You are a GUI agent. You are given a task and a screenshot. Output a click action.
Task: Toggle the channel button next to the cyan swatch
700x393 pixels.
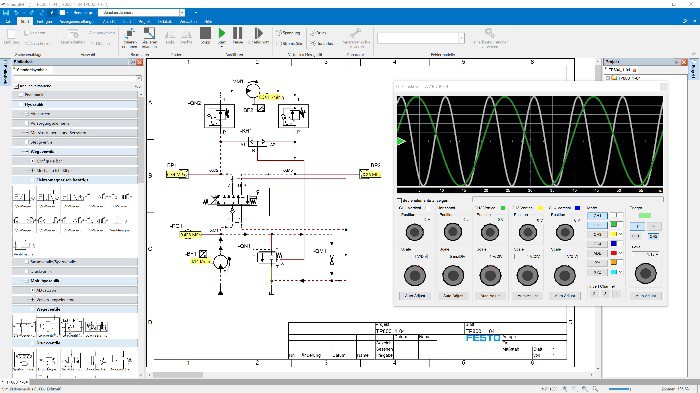(x=597, y=272)
